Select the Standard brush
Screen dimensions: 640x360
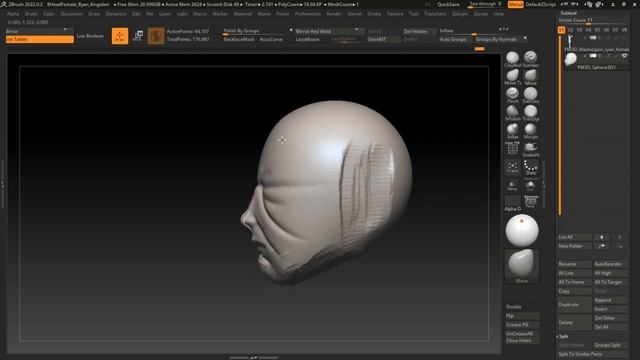(531, 58)
